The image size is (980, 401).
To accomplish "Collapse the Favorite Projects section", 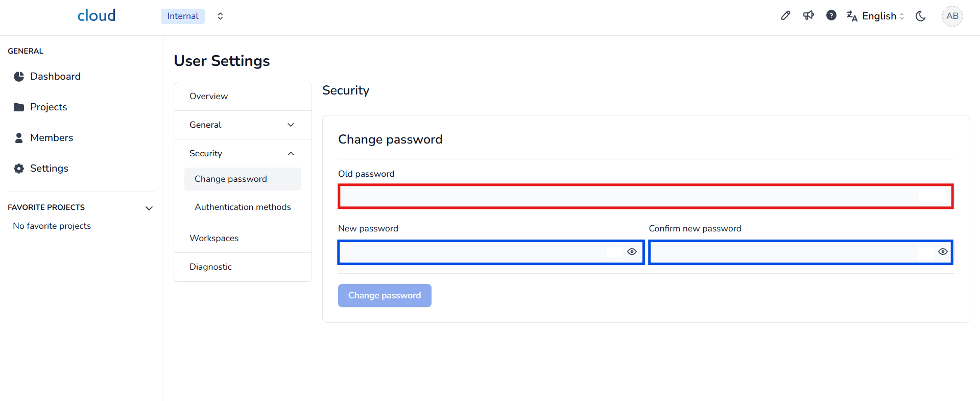I will pos(149,208).
